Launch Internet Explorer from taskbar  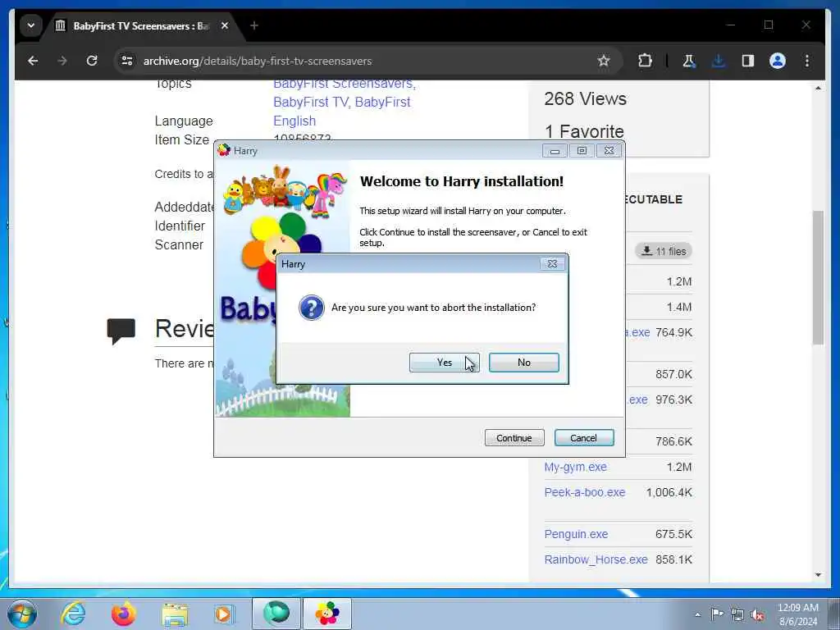point(72,614)
